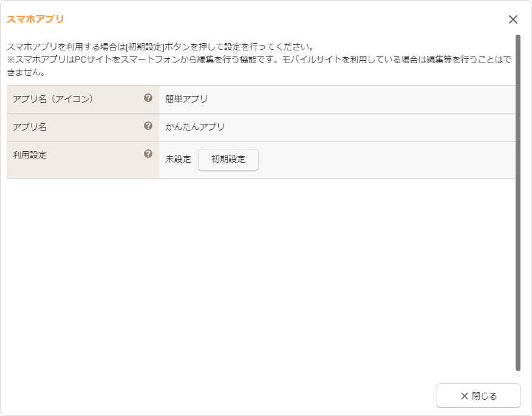Open help for アプリ名（アイコン）
Image resolution: width=532 pixels, height=416 pixels.
(x=148, y=98)
